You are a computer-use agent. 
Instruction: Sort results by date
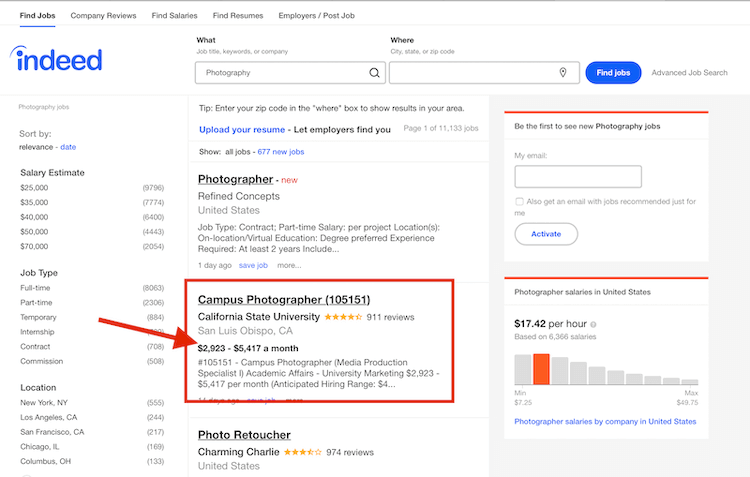click(x=68, y=147)
